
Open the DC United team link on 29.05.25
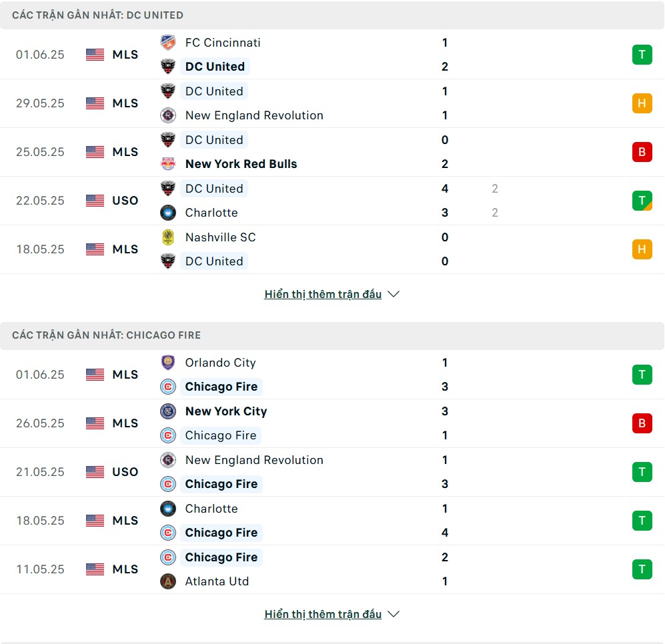[x=214, y=91]
